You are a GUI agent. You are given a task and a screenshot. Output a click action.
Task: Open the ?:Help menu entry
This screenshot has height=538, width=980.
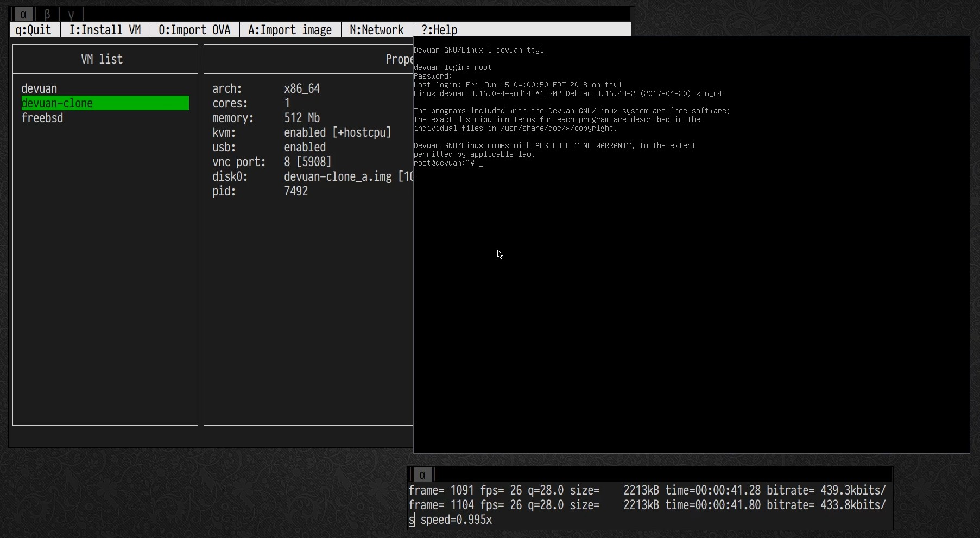click(x=439, y=30)
